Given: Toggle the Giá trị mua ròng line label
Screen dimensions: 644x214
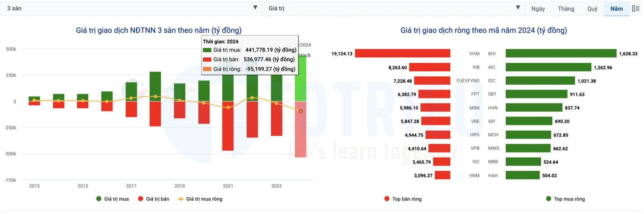Looking at the screenshot, I should pos(204,199).
